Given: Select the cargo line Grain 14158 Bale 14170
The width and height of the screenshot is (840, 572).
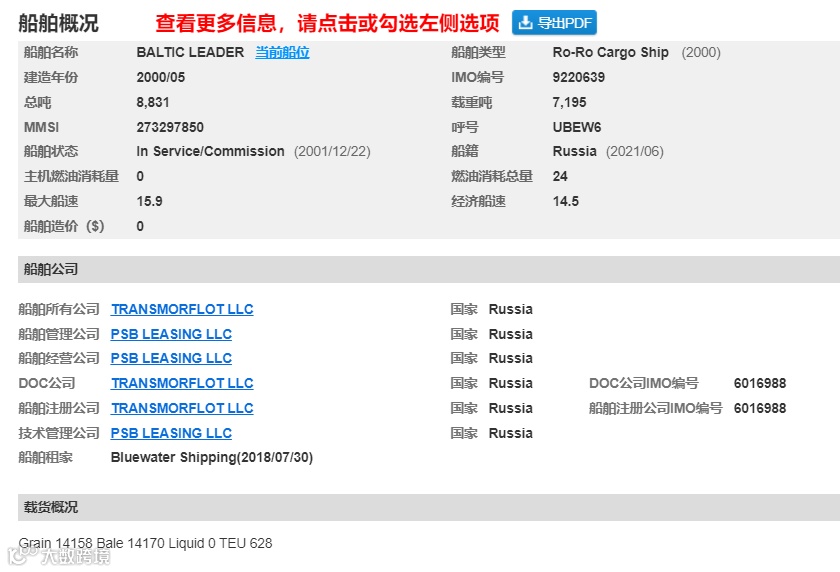Looking at the screenshot, I should pyautogui.click(x=92, y=543).
